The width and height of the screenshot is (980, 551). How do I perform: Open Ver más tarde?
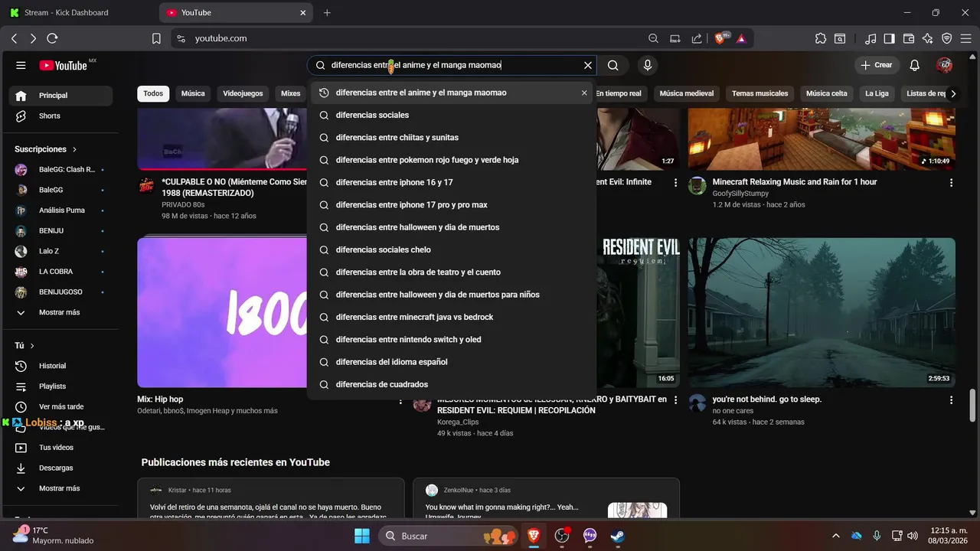(x=60, y=407)
